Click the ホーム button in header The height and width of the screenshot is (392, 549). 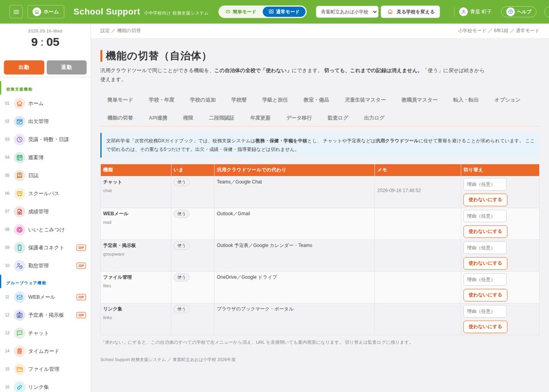46,12
